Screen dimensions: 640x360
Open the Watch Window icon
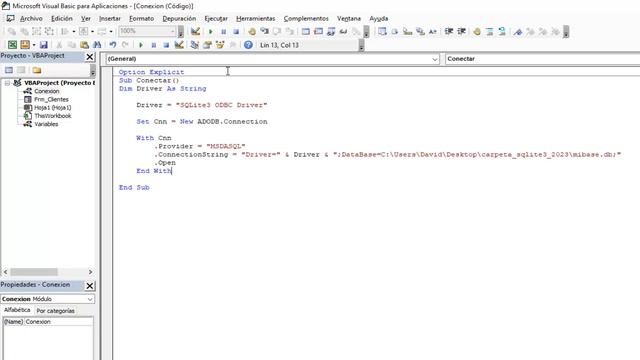pos(331,31)
